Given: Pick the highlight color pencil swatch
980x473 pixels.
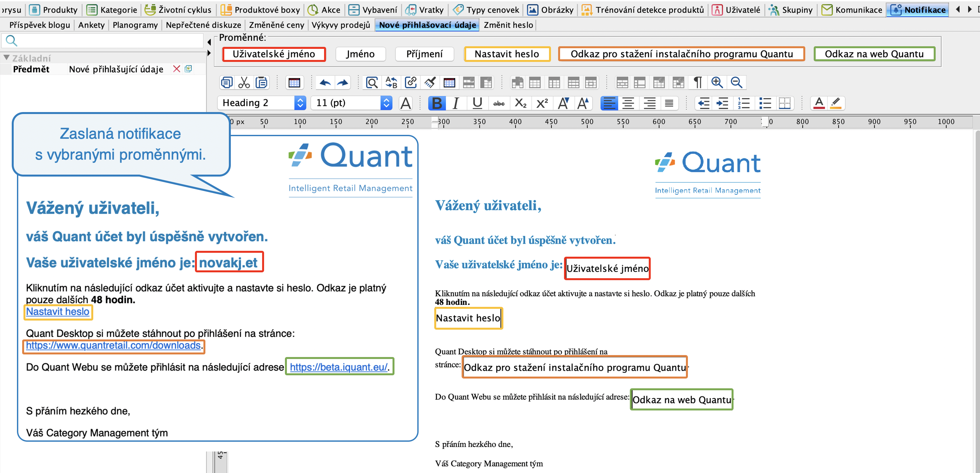Looking at the screenshot, I should coord(836,103).
